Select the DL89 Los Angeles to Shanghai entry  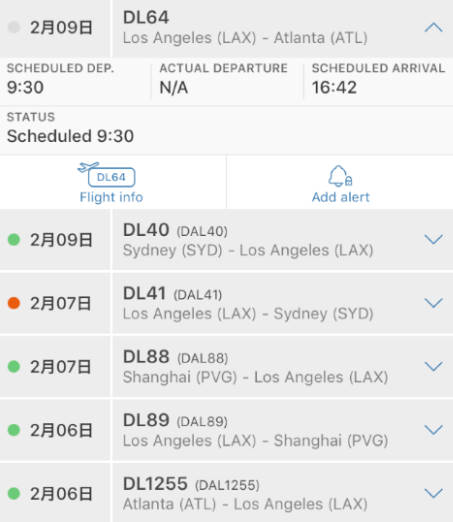[226, 430]
